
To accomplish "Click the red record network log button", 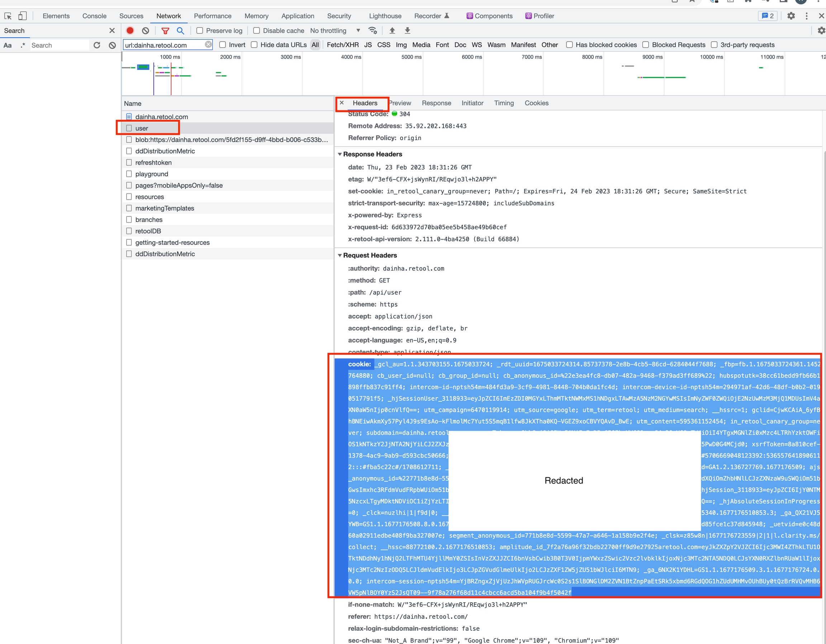I will point(130,30).
